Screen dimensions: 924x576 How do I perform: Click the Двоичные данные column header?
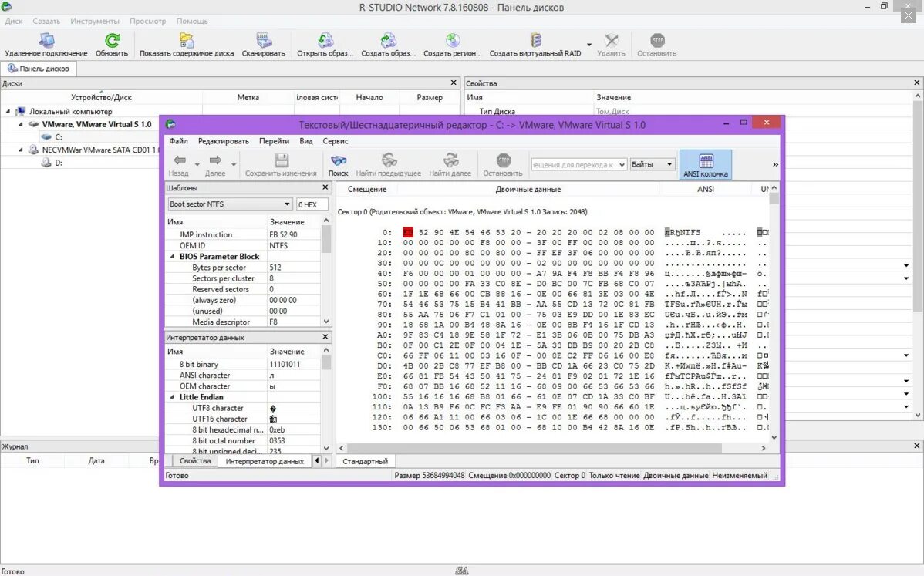pyautogui.click(x=528, y=189)
